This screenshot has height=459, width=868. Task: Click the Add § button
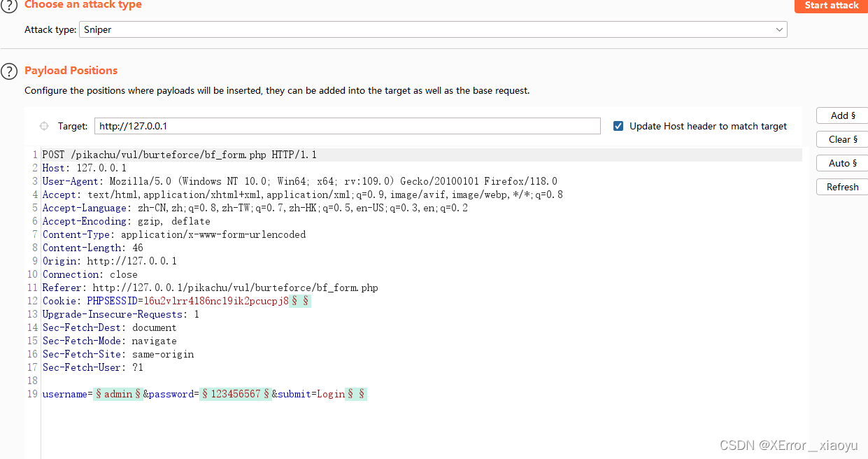842,115
